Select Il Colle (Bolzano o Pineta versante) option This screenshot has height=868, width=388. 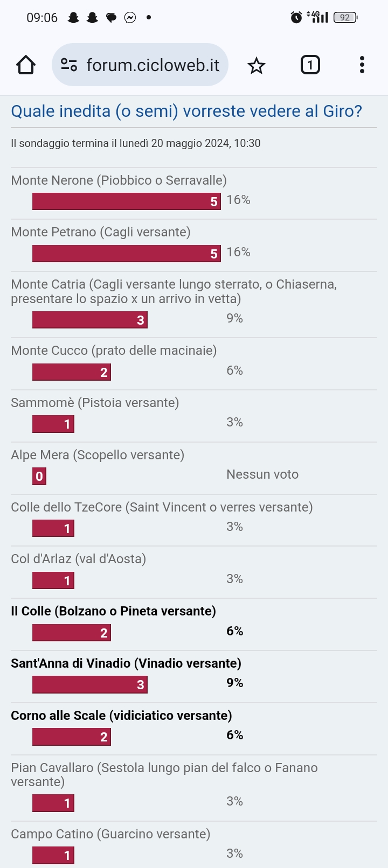[x=113, y=611]
